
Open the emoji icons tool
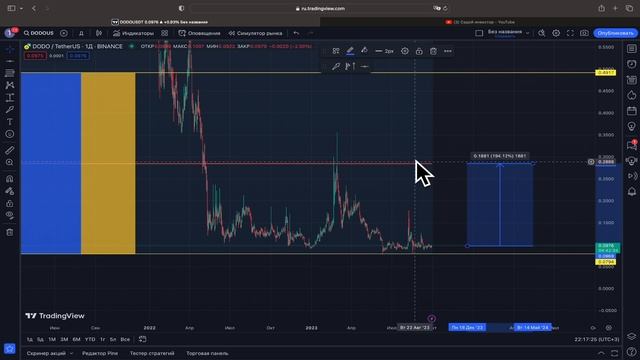coord(10,134)
